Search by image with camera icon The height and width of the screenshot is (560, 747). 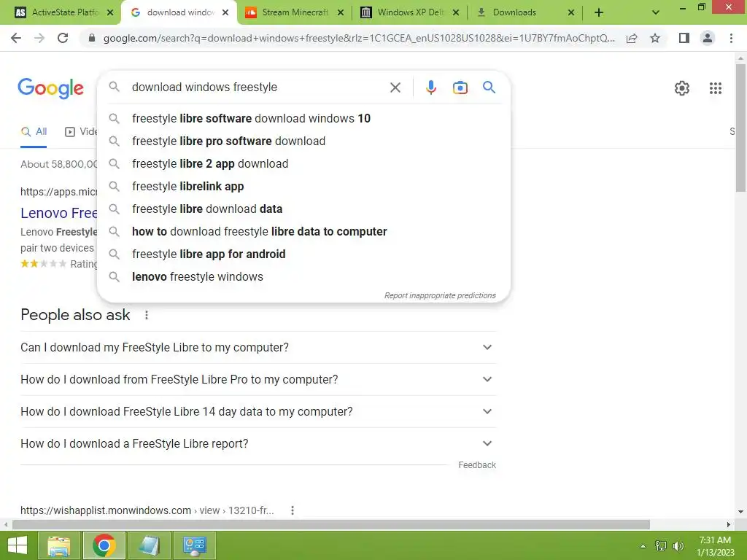point(460,87)
